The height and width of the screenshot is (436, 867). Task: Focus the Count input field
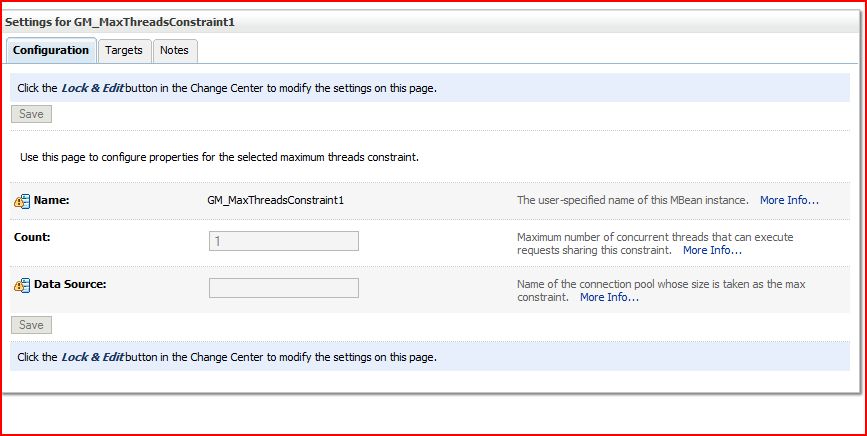point(283,241)
